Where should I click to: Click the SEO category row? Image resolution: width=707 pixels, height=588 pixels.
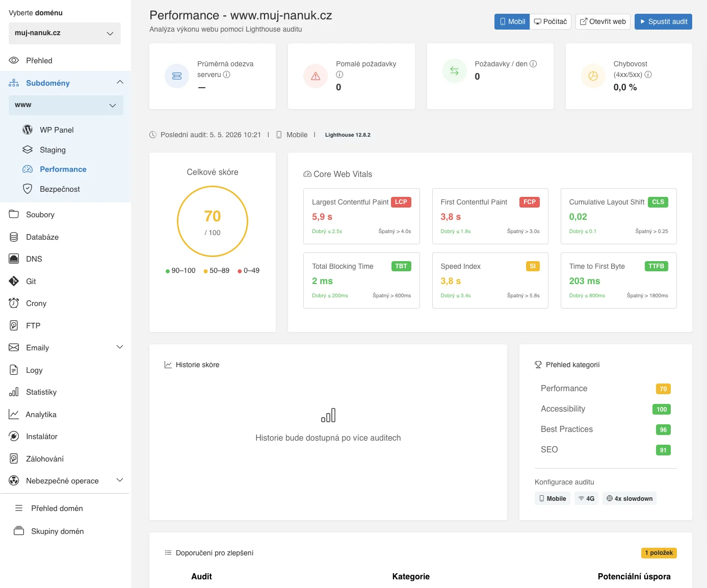pyautogui.click(x=606, y=450)
